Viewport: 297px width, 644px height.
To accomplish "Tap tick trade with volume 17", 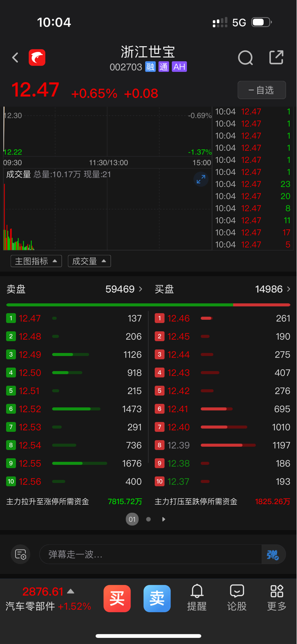I will [253, 232].
